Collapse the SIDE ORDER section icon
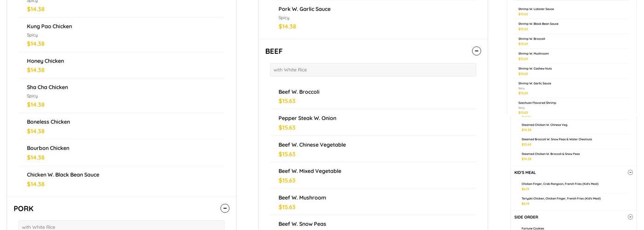This screenshot has width=644, height=230. coord(630,217)
